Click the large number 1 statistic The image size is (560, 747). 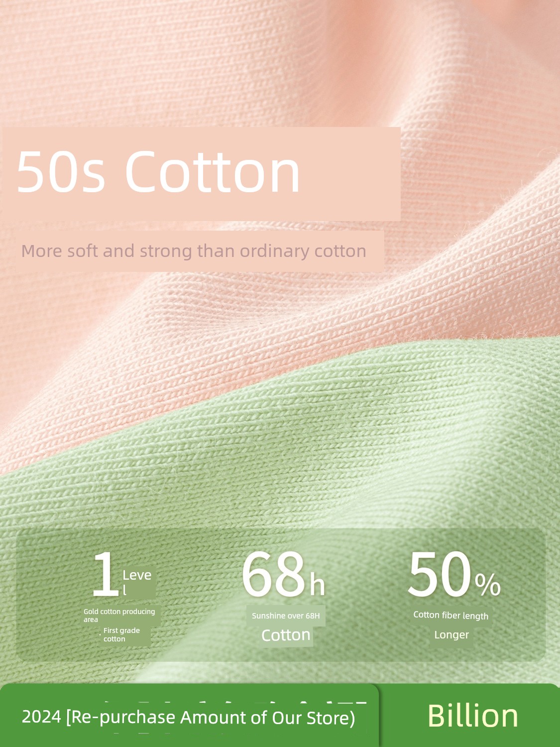click(105, 574)
